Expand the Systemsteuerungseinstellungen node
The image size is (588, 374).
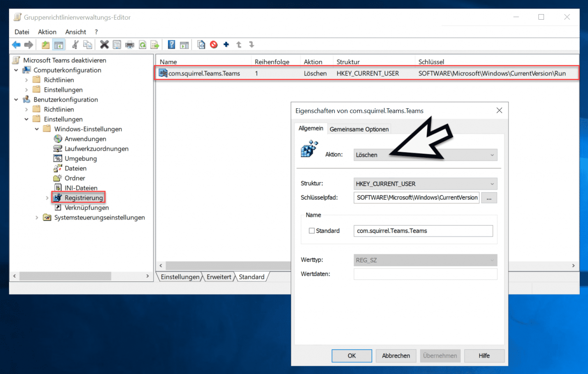coord(37,218)
